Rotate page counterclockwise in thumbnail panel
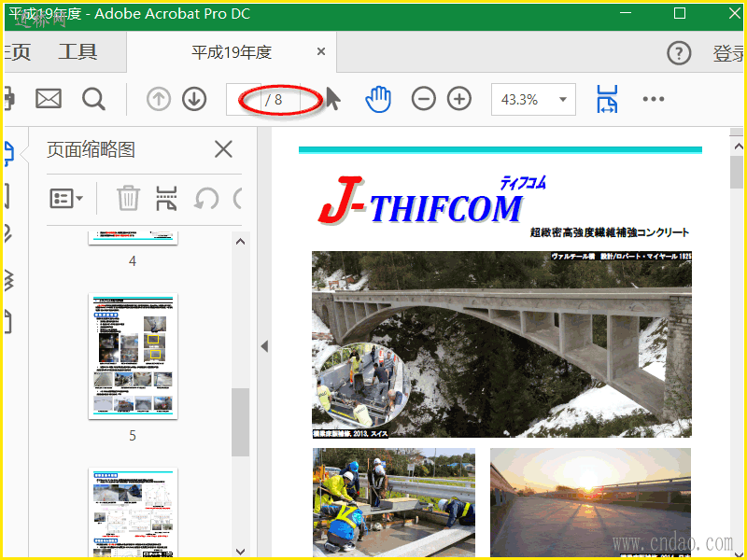This screenshot has height=560, width=747. [206, 198]
